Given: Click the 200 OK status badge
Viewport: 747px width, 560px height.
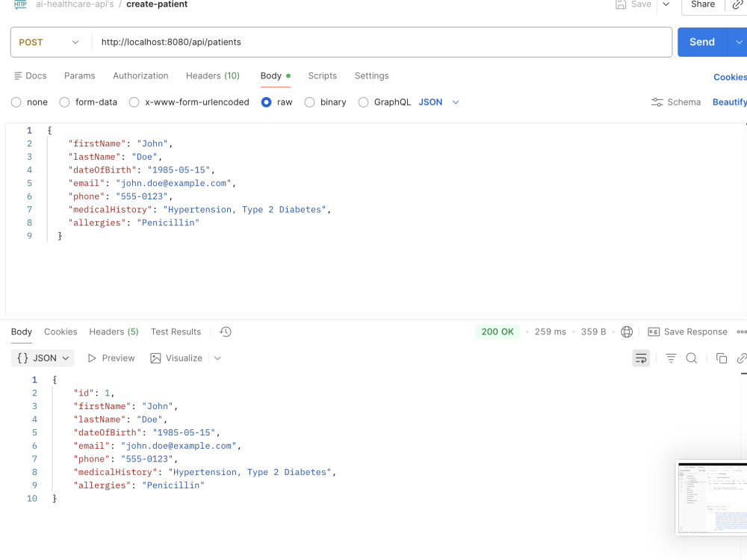Looking at the screenshot, I should (x=498, y=332).
